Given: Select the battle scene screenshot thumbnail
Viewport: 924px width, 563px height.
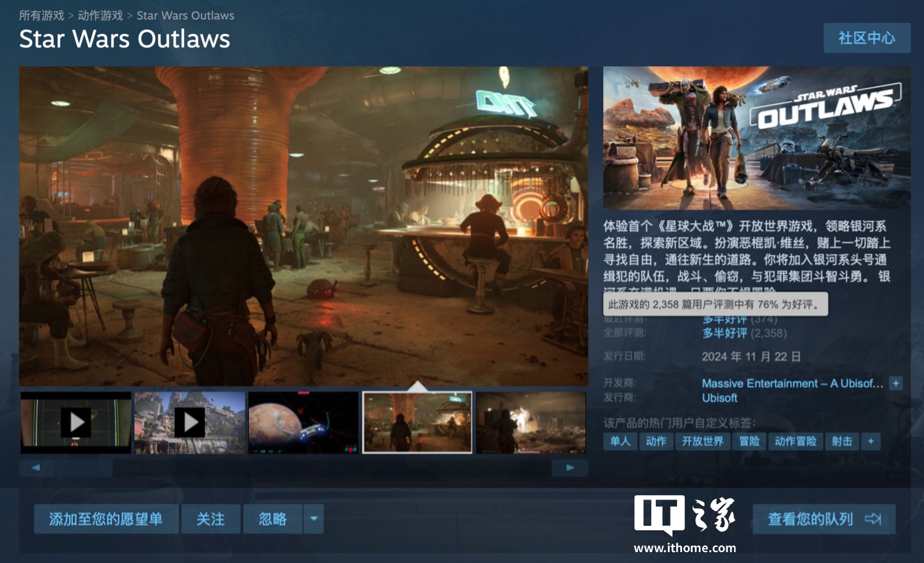Looking at the screenshot, I should (x=531, y=423).
